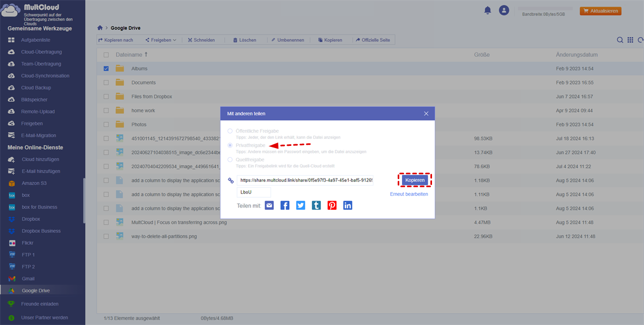Select Öffentliche Freigabe radio option
The image size is (644, 325).
(230, 131)
